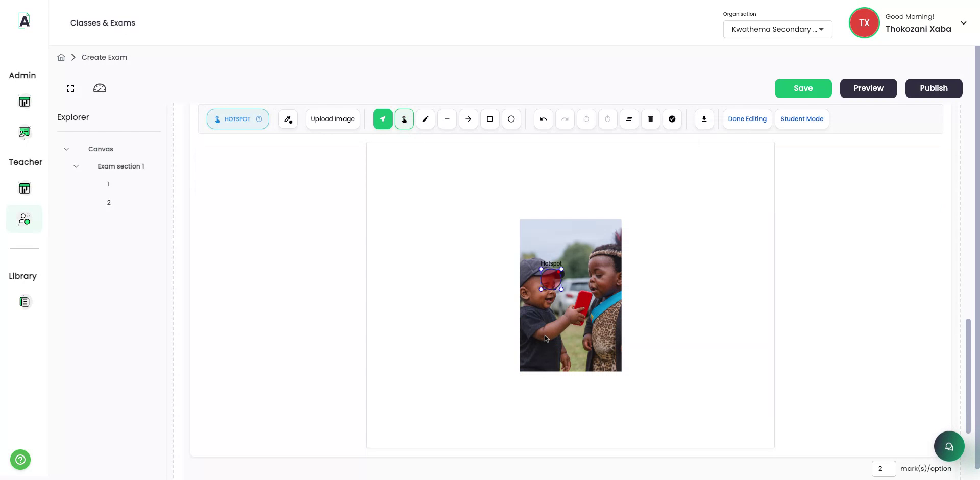
Task: Click the Download icon in the toolbar
Action: coord(704,118)
